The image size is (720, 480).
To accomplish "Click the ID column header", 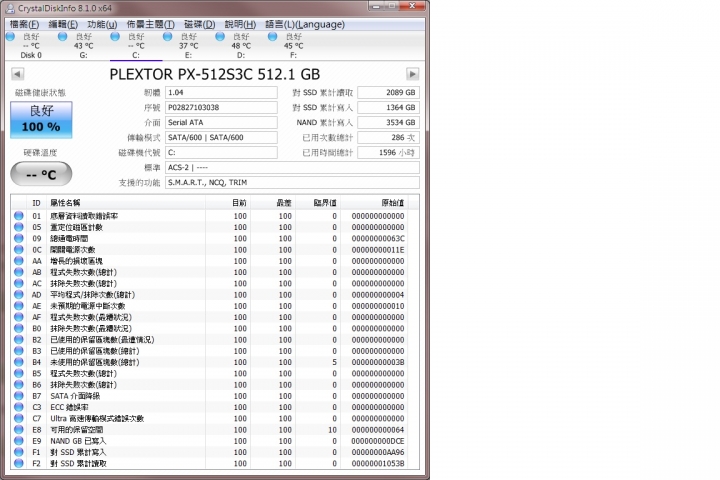I will (36, 203).
